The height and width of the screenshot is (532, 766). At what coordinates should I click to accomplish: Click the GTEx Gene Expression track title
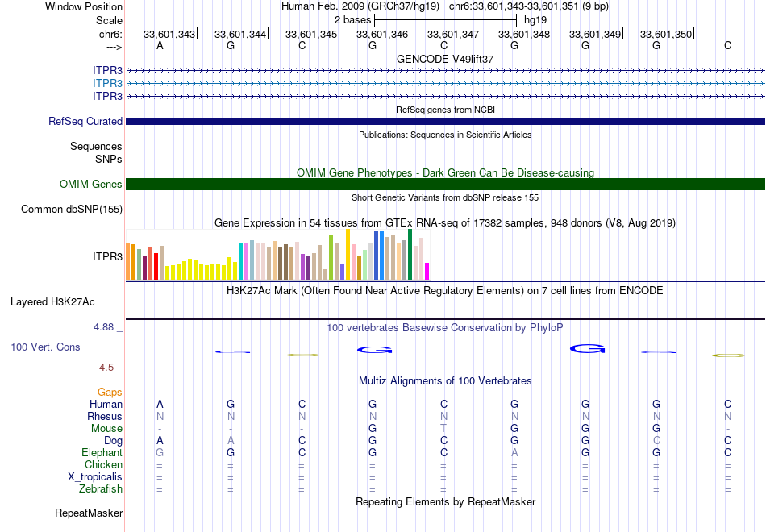point(445,223)
